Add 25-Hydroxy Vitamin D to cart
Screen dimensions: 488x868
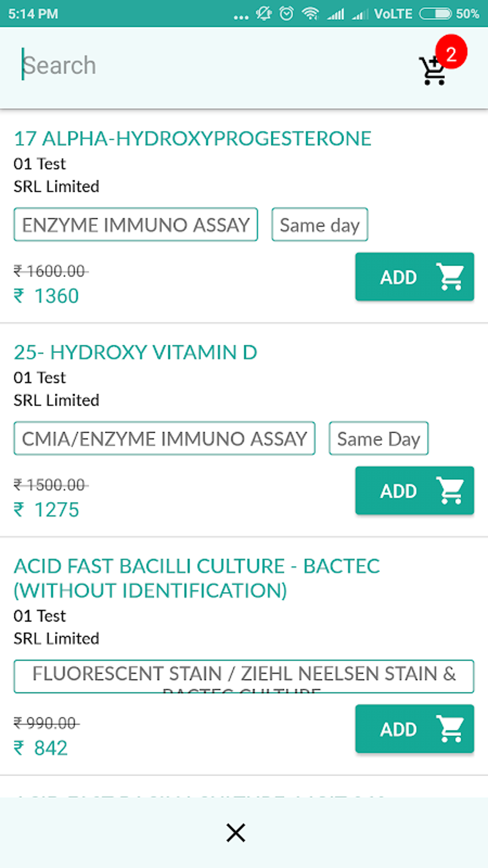[414, 490]
